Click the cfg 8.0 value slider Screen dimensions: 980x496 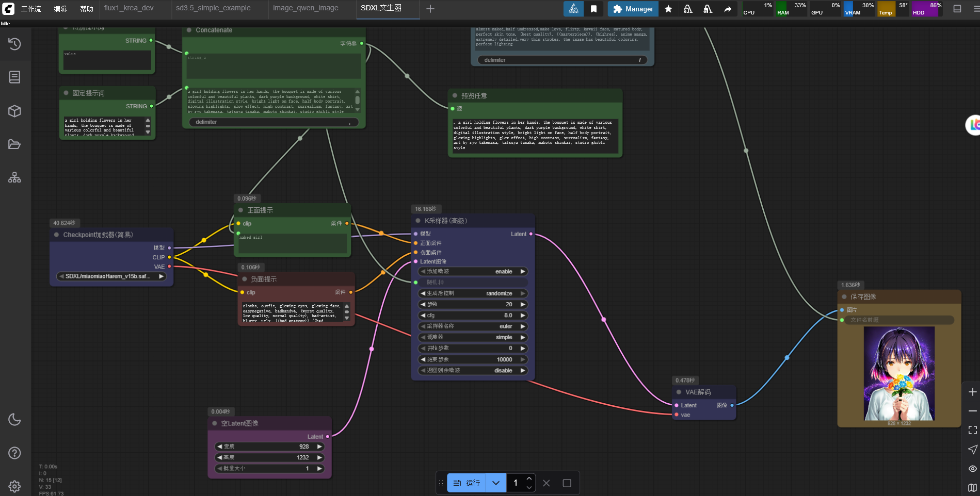coord(473,316)
